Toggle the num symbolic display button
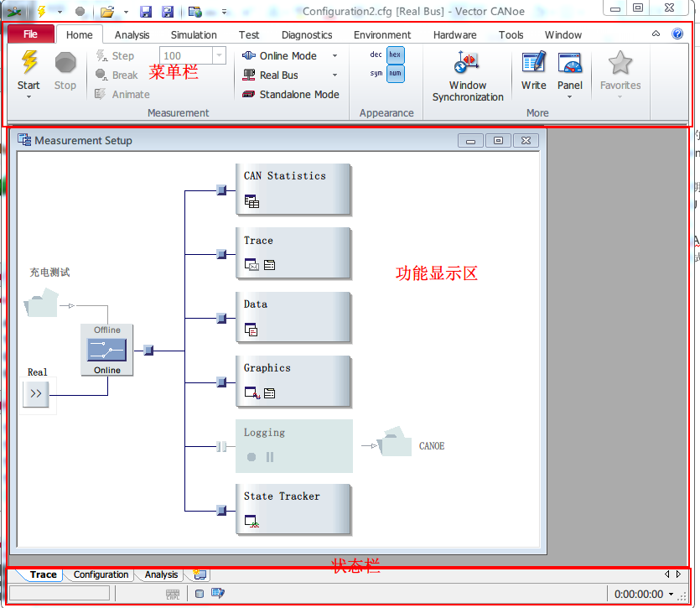 (x=395, y=74)
